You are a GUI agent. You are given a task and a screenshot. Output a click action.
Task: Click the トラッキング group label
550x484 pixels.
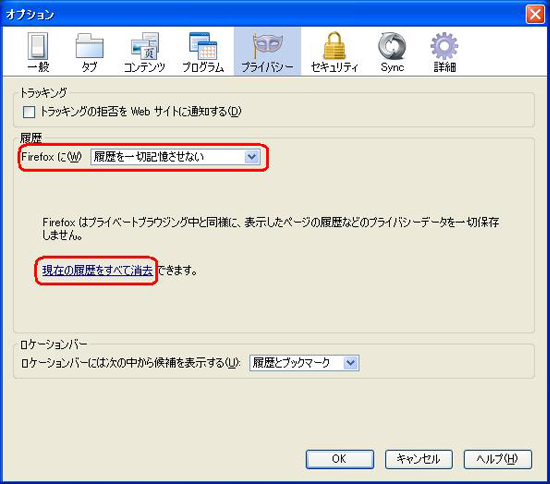43,93
